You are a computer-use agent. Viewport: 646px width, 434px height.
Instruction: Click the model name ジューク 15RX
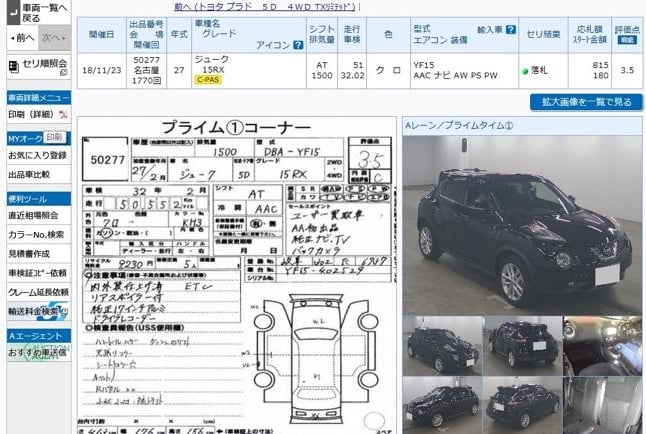212,64
